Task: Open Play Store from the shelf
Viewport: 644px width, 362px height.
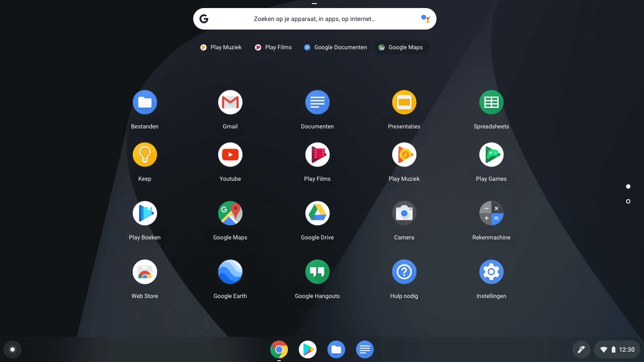Action: pyautogui.click(x=308, y=349)
